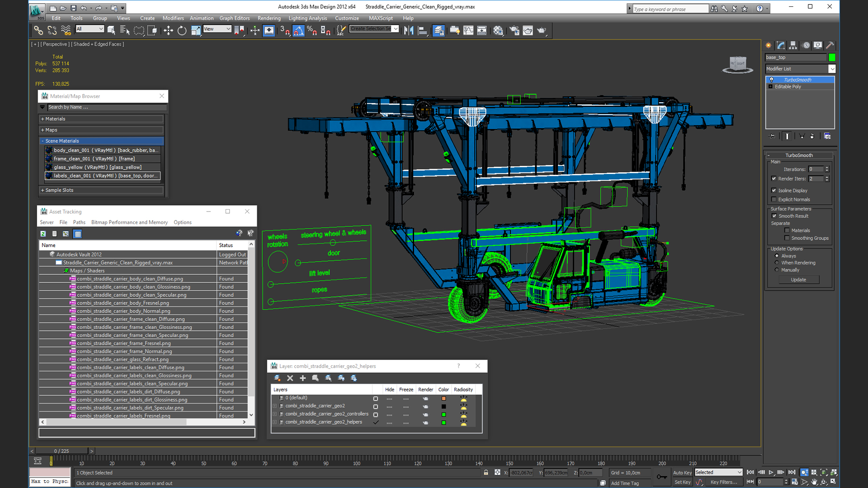Expand the Maps group in Material Browser

pos(42,130)
